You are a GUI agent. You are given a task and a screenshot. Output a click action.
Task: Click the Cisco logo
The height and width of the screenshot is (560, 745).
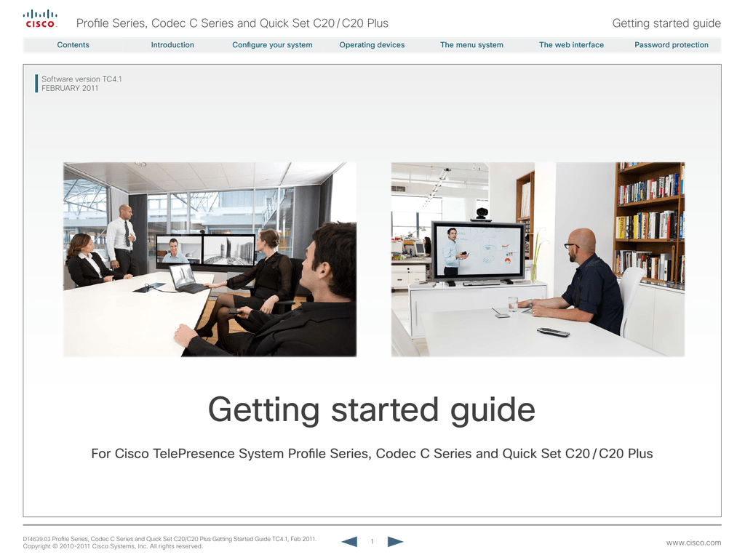[40, 19]
